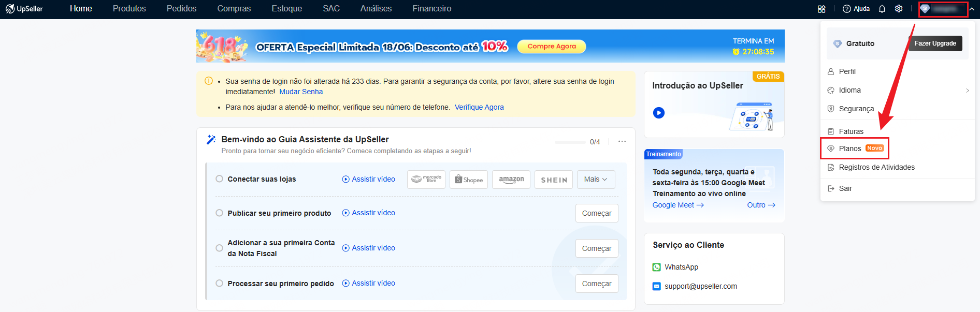Open the Produtos menu
This screenshot has width=980, height=312.
129,9
